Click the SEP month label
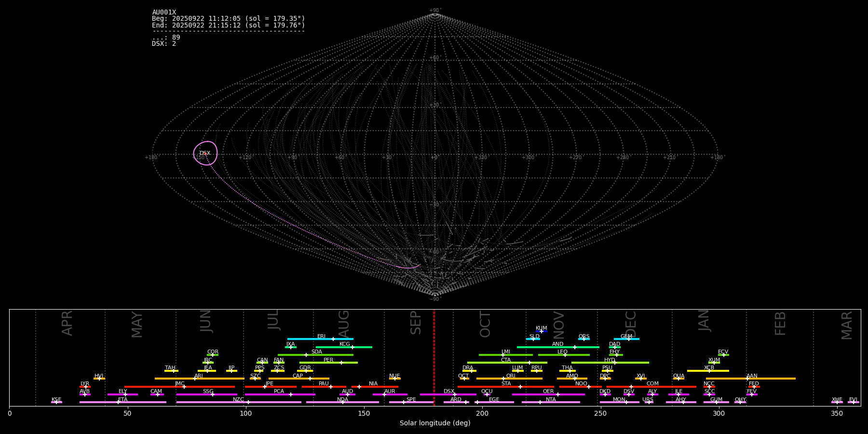Viewport: 868px width, 434px height. (x=416, y=323)
